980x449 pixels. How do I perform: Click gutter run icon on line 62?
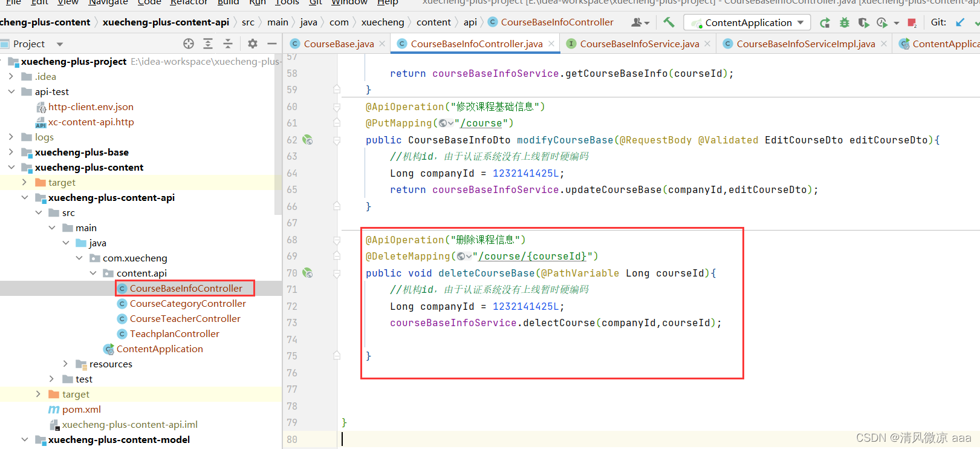tap(308, 140)
